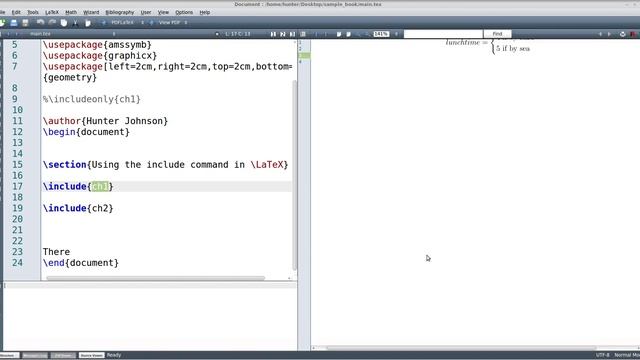Screen dimensions: 640x360
Task: Click the Find button
Action: pos(497,34)
